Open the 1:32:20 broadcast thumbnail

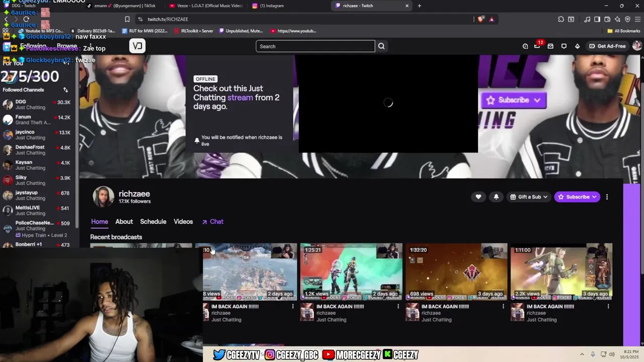456,272
